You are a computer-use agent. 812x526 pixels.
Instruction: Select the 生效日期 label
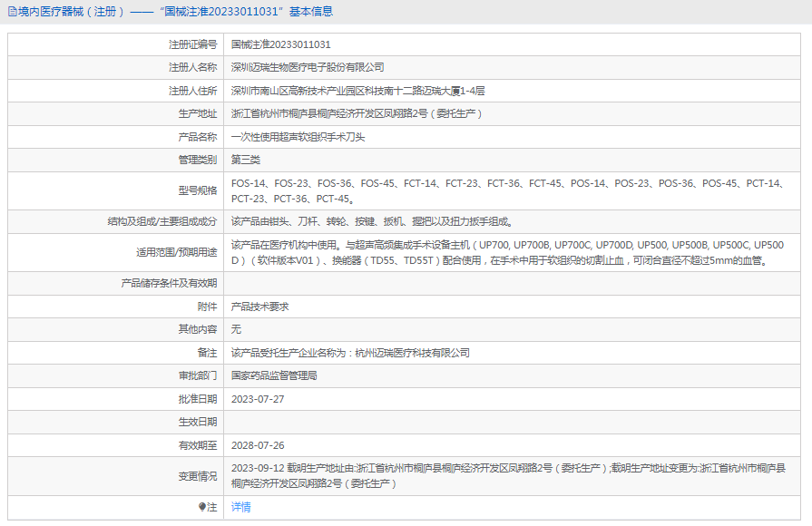pyautogui.click(x=198, y=423)
